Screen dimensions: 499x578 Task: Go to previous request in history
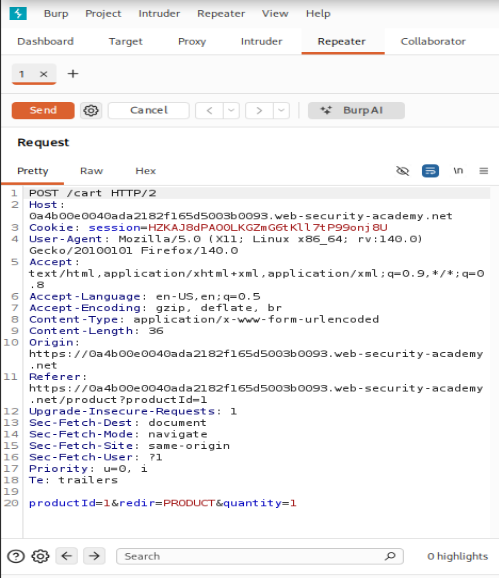click(x=209, y=110)
